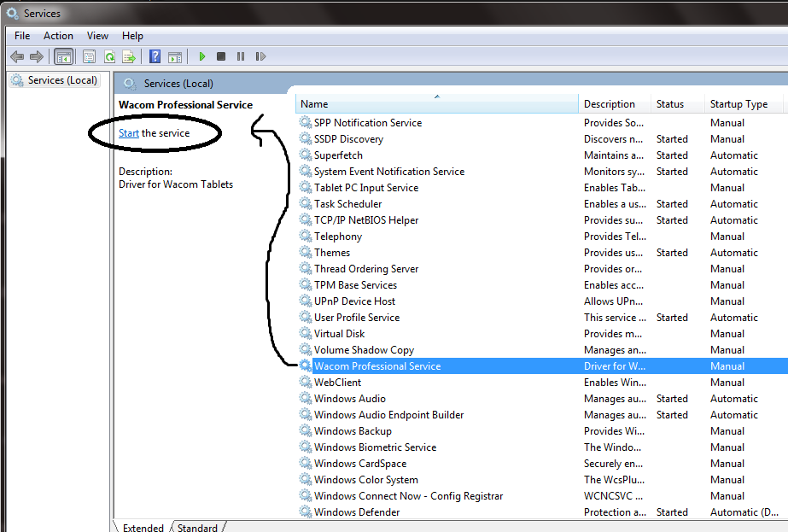Click gear icon next to Task Scheduler

[x=305, y=203]
